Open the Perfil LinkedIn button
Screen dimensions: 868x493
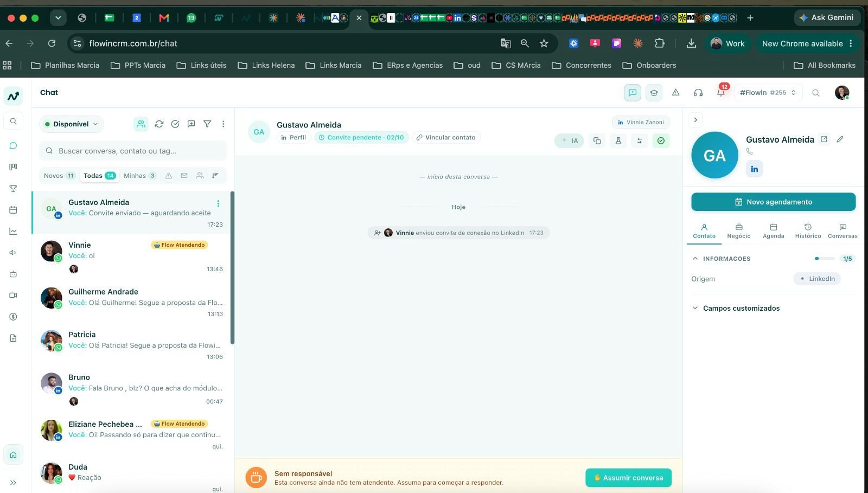point(293,138)
